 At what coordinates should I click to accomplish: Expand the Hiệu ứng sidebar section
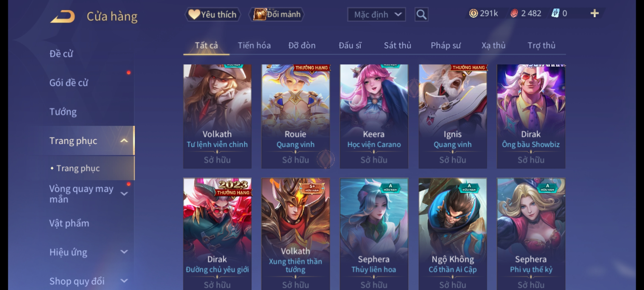click(x=124, y=252)
